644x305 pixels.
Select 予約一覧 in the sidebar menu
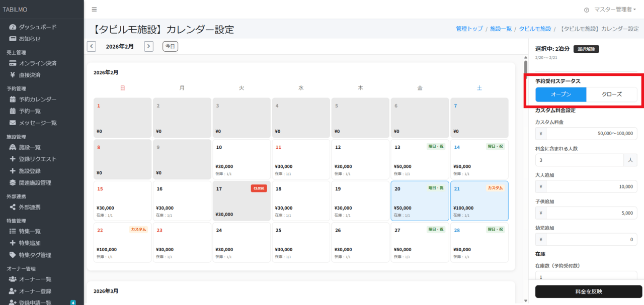[30, 111]
